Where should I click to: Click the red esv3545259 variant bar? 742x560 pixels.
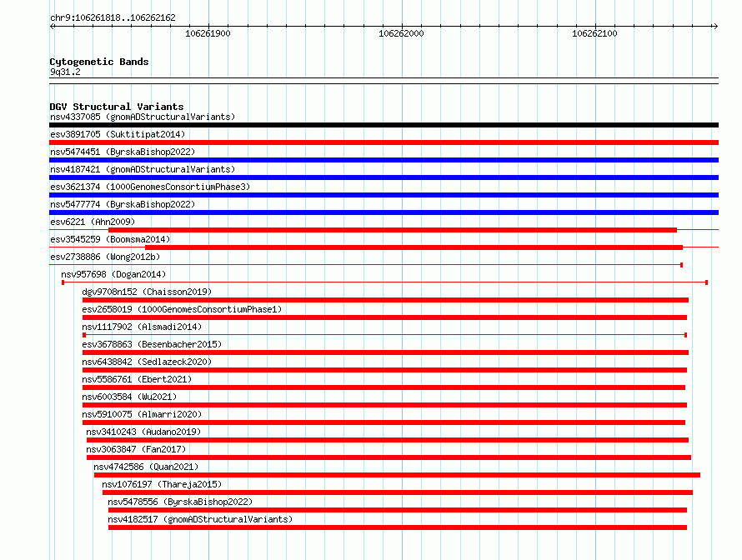click(414, 247)
